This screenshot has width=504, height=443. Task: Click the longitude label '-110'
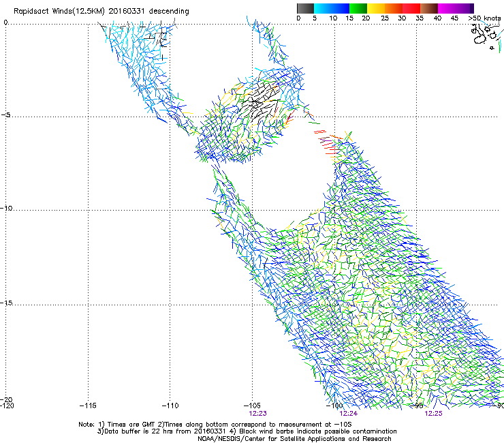coord(170,406)
